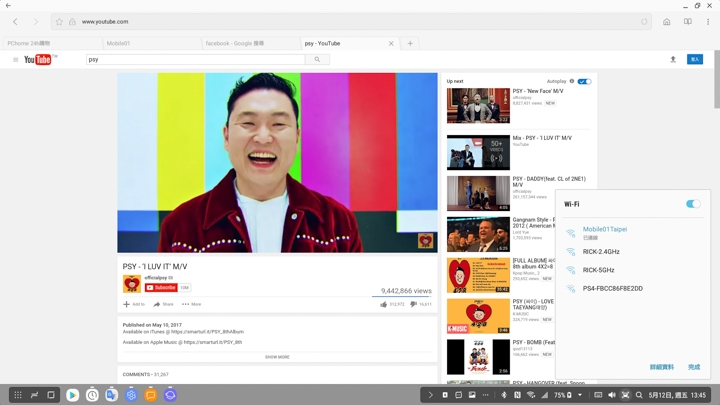Select the PS4-FBCC86F8E2DD network

633,288
